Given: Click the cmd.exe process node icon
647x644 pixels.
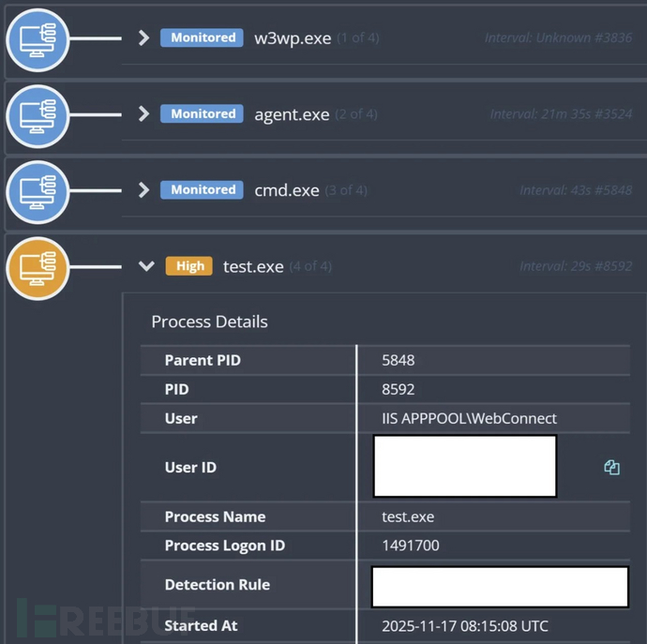Looking at the screenshot, I should click(37, 190).
